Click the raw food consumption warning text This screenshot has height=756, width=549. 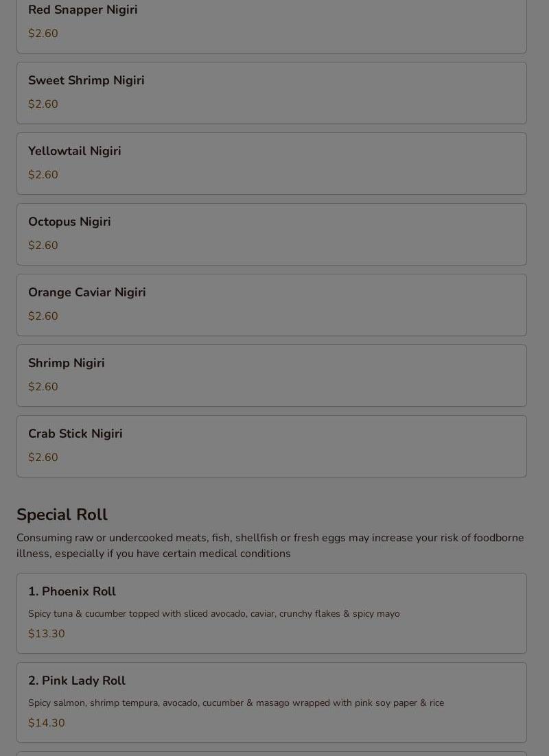coord(270,545)
